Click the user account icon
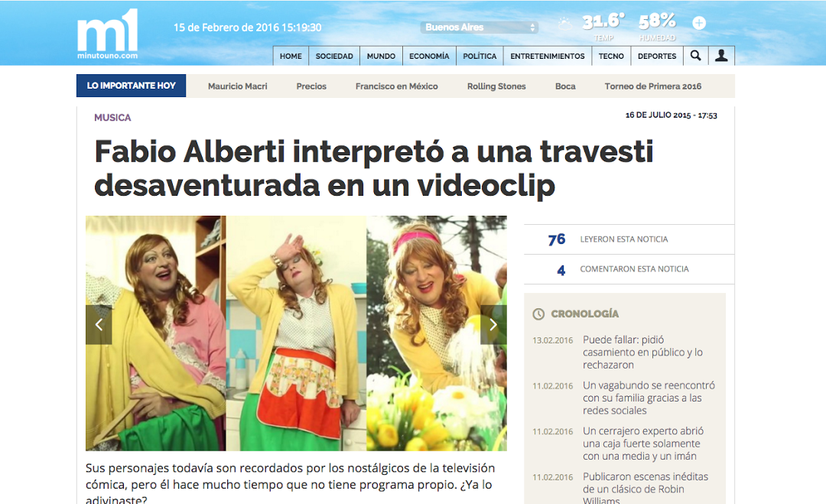This screenshot has height=504, width=826. click(721, 55)
